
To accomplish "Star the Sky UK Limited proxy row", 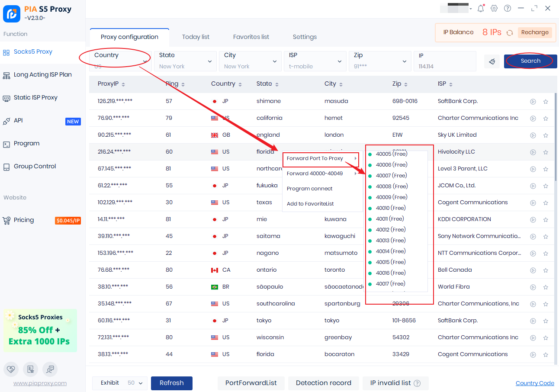I will 546,135.
